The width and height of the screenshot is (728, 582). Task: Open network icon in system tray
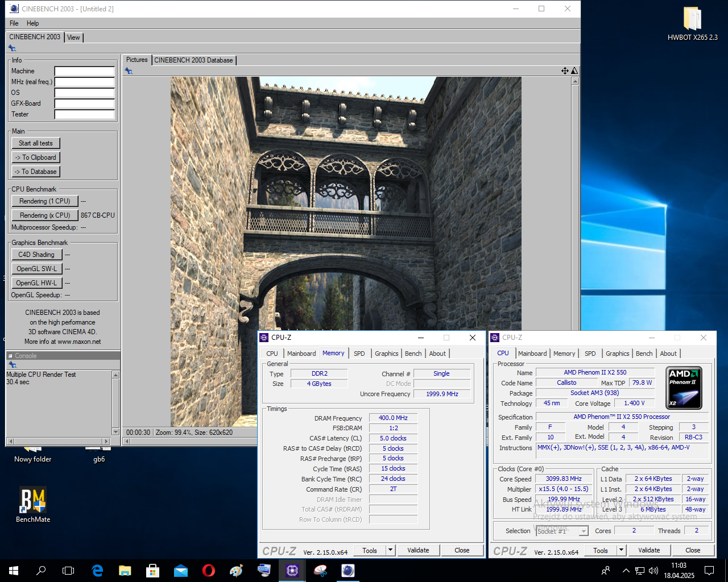click(640, 570)
